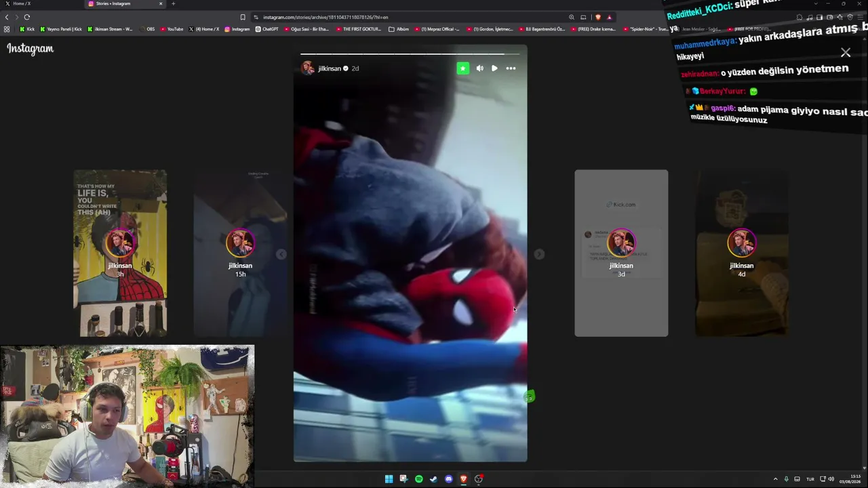Open the (1) Gordon, İşletmec bookmark
The image size is (868, 488).
click(490, 29)
